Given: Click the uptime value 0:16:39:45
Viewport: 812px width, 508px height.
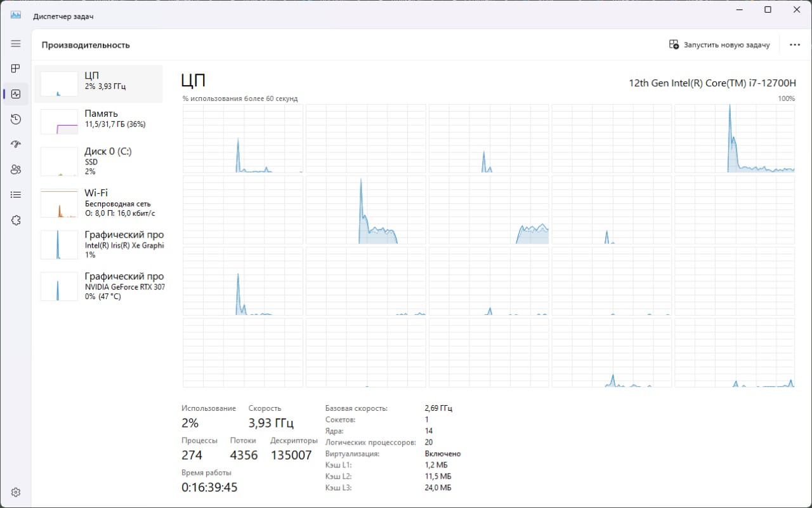Looking at the screenshot, I should (x=209, y=487).
